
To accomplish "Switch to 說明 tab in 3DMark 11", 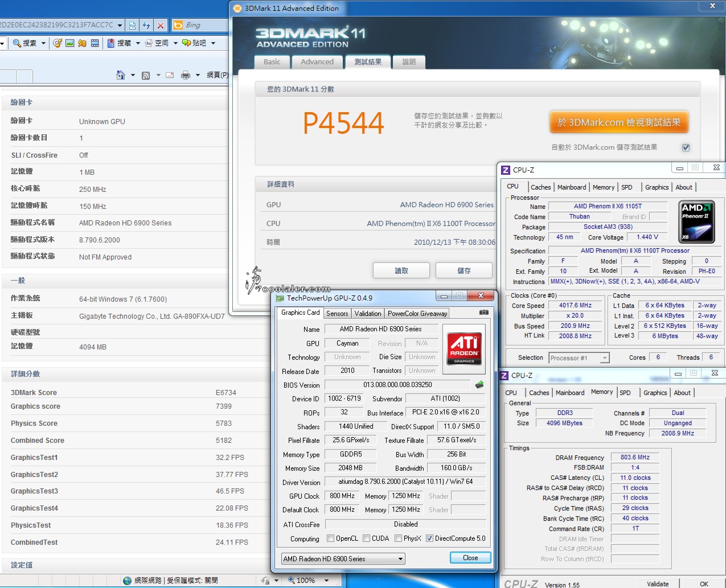I will [409, 62].
